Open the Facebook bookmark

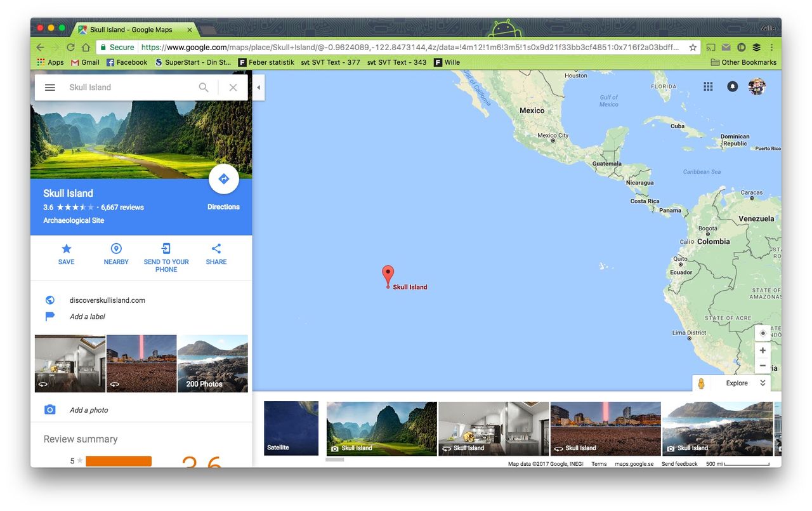(127, 62)
